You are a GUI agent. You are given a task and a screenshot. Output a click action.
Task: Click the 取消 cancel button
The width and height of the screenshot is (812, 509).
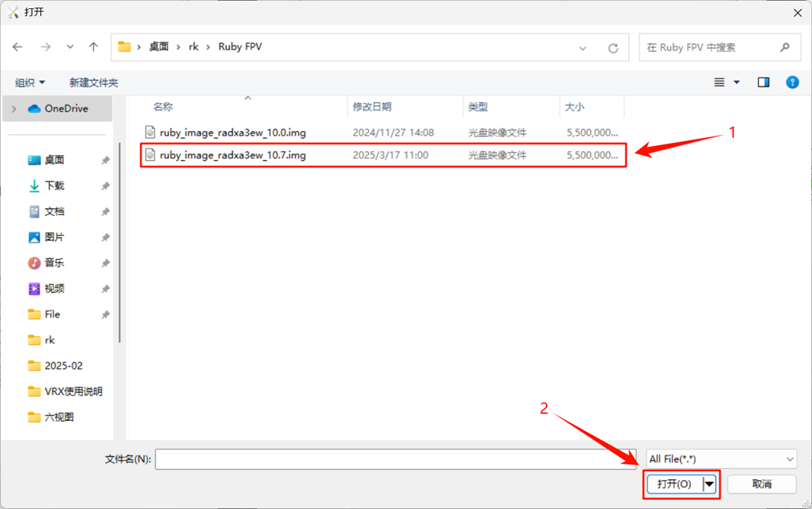(761, 484)
